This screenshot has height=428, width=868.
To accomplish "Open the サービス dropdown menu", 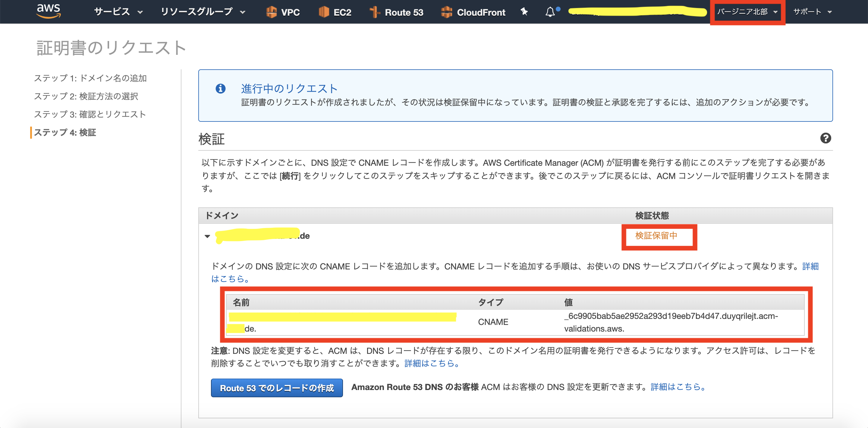I will tap(118, 12).
